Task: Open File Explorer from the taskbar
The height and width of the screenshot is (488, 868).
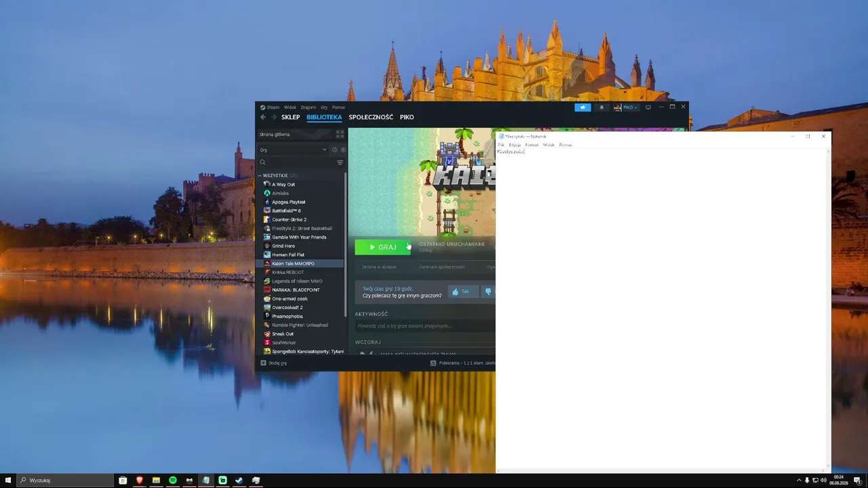Action: tap(156, 480)
